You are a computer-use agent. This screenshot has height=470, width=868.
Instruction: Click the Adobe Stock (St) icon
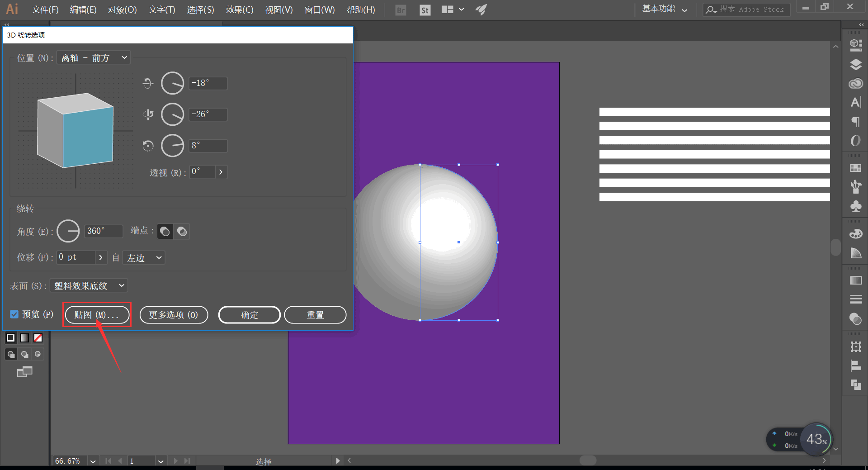click(x=425, y=10)
